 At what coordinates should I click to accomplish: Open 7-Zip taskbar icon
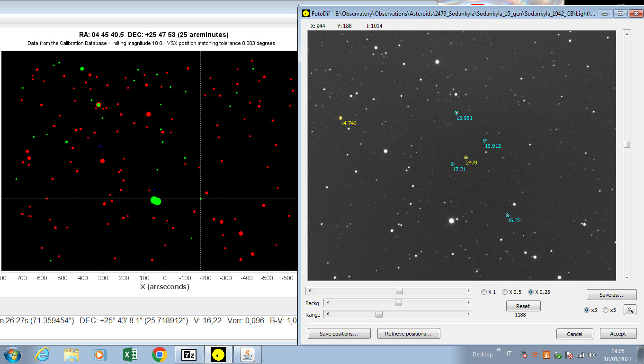pyautogui.click(x=189, y=355)
